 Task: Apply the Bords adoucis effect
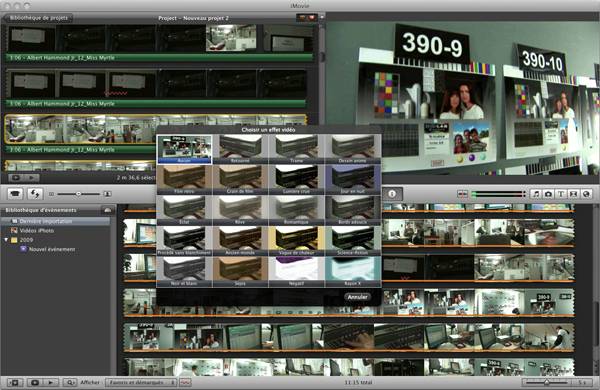[352, 211]
